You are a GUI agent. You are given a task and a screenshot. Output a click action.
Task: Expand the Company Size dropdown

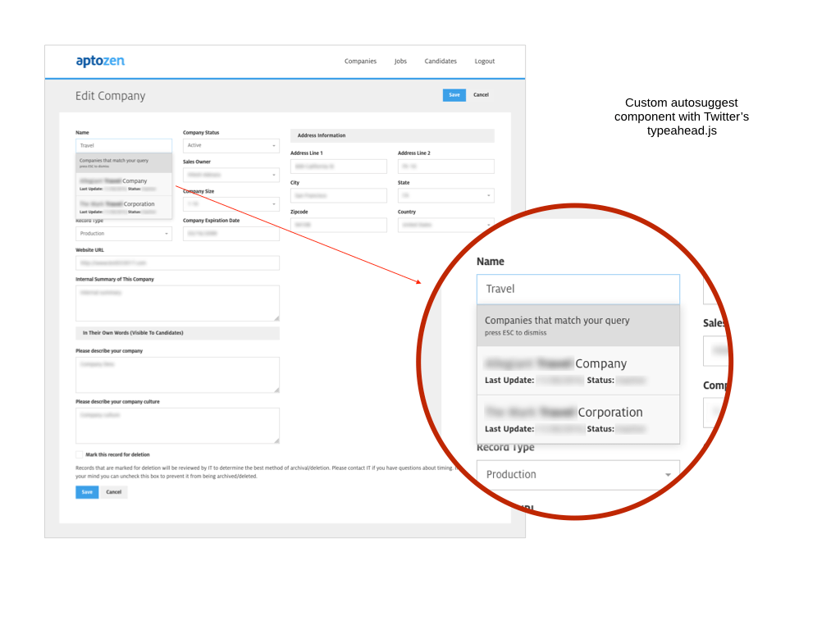click(231, 204)
